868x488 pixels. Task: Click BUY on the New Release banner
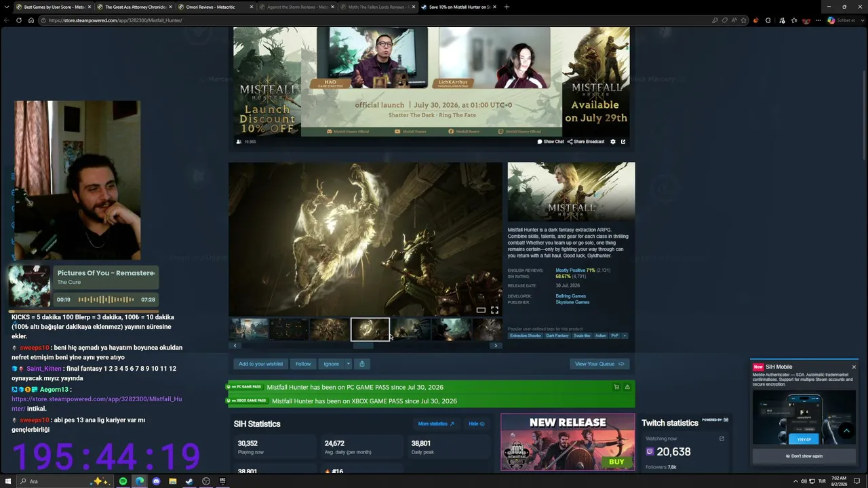(616, 462)
